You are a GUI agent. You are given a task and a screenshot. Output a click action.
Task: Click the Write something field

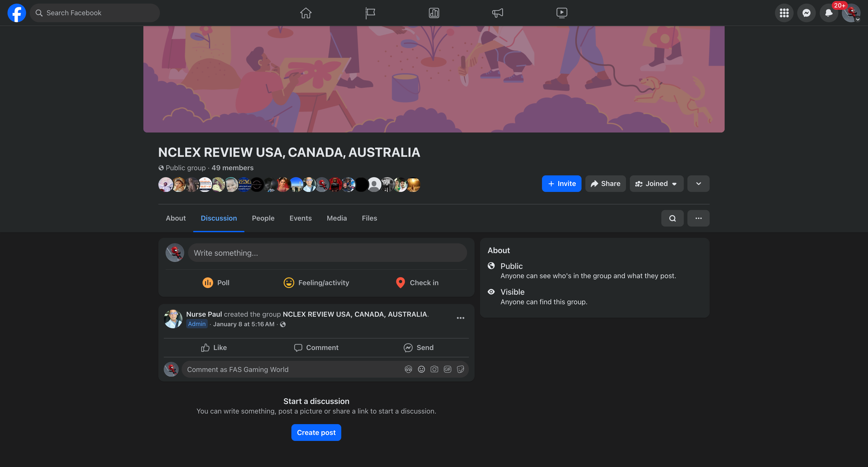click(x=327, y=253)
